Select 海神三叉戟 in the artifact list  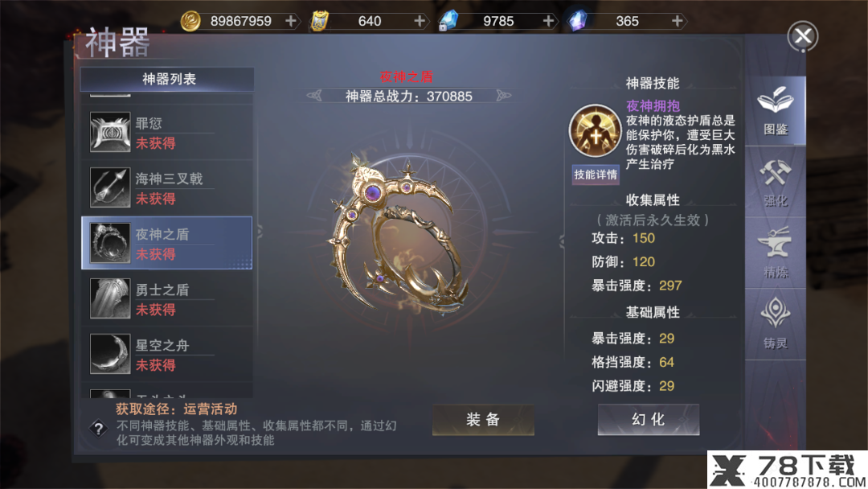167,187
